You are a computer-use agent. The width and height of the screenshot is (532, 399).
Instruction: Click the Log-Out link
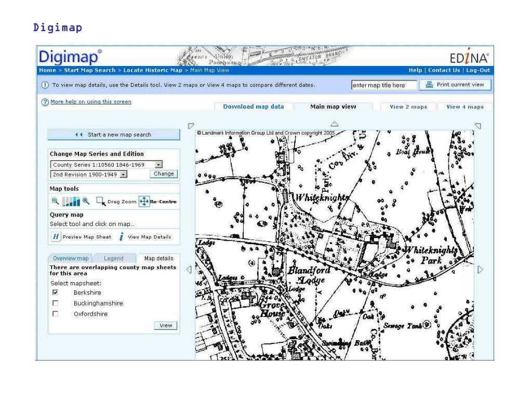[478, 70]
